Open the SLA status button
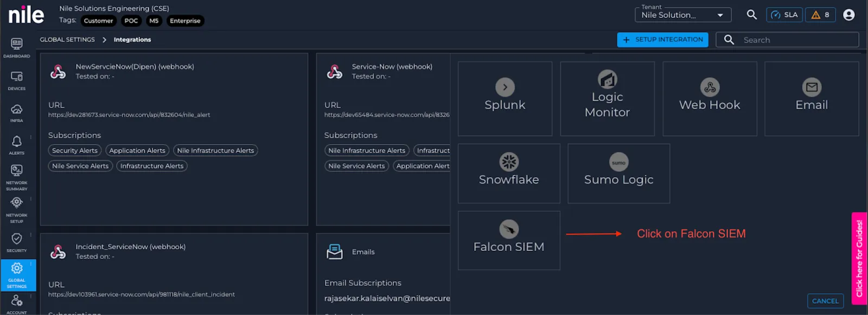 point(784,15)
